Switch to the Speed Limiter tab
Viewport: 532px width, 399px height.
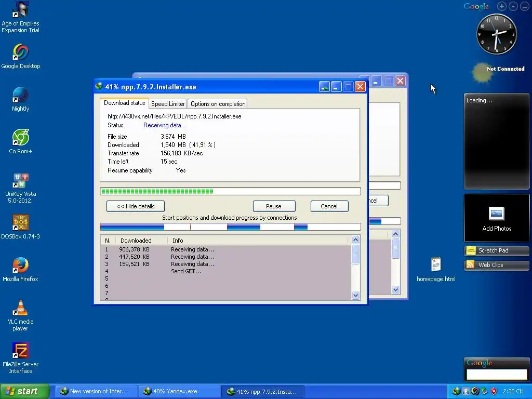click(168, 104)
